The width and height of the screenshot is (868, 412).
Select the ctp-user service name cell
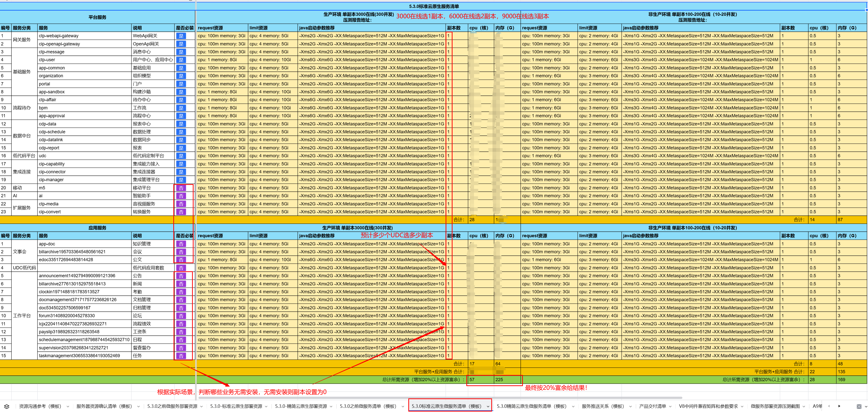84,60
